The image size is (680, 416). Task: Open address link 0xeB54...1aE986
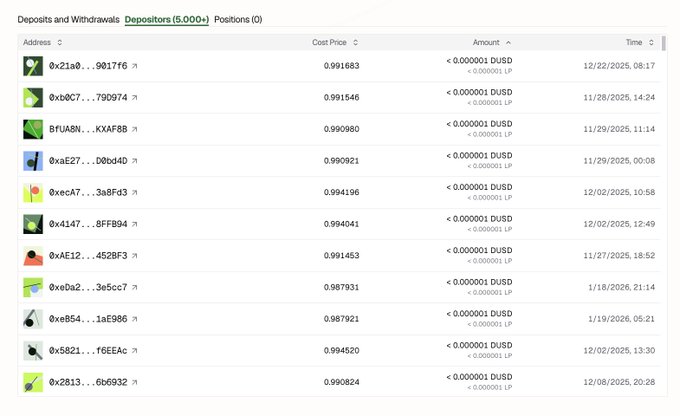pyautogui.click(x=88, y=319)
